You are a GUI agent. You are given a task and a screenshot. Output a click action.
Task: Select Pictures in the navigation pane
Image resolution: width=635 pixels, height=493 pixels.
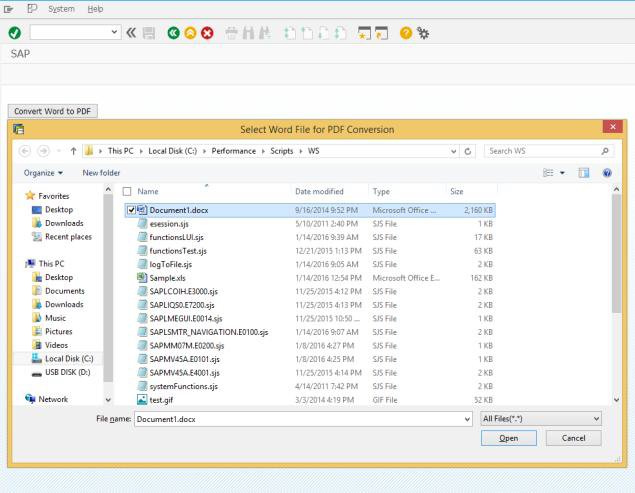click(x=59, y=331)
